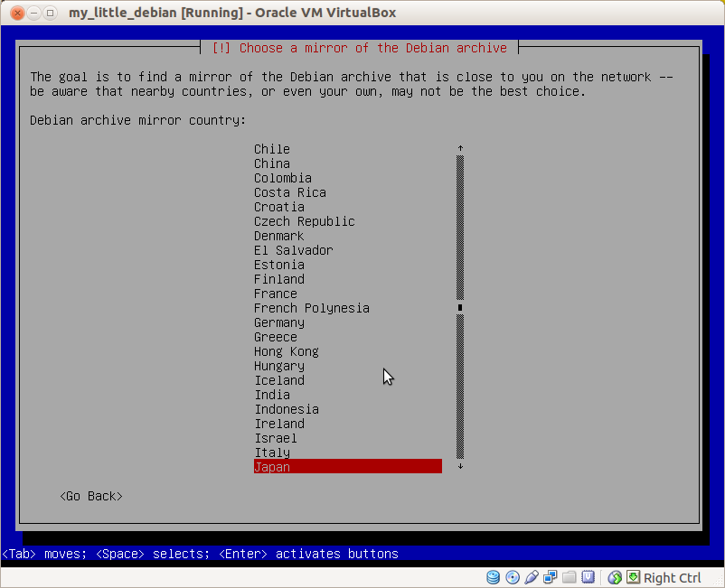Image resolution: width=725 pixels, height=588 pixels.
Task: Choose Indonesia in country list
Action: click(x=287, y=409)
